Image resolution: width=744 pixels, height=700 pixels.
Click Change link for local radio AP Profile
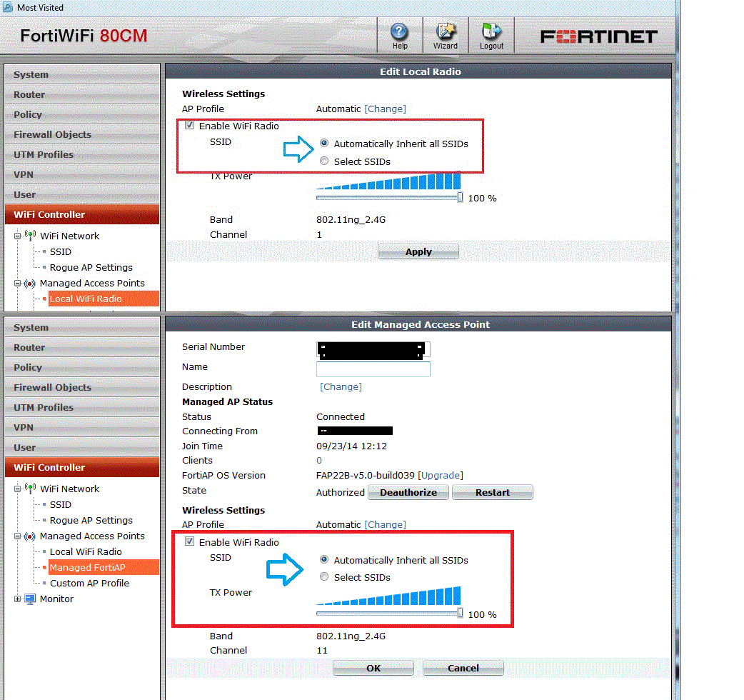coord(385,109)
